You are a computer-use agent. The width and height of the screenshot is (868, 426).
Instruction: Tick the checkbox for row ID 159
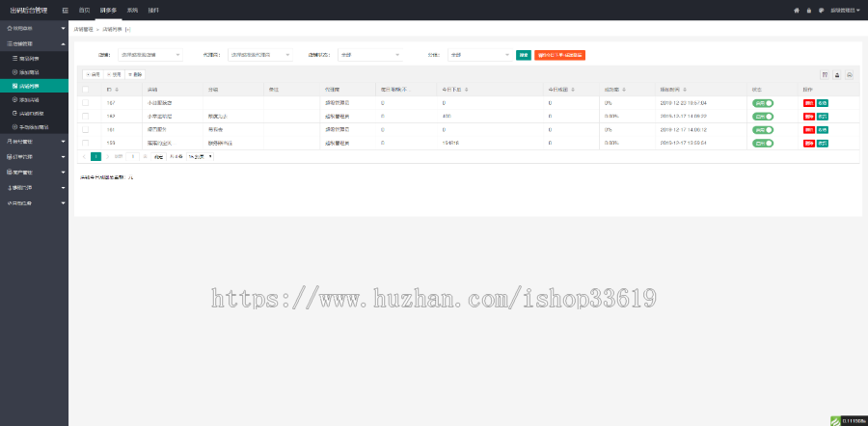coord(85,143)
